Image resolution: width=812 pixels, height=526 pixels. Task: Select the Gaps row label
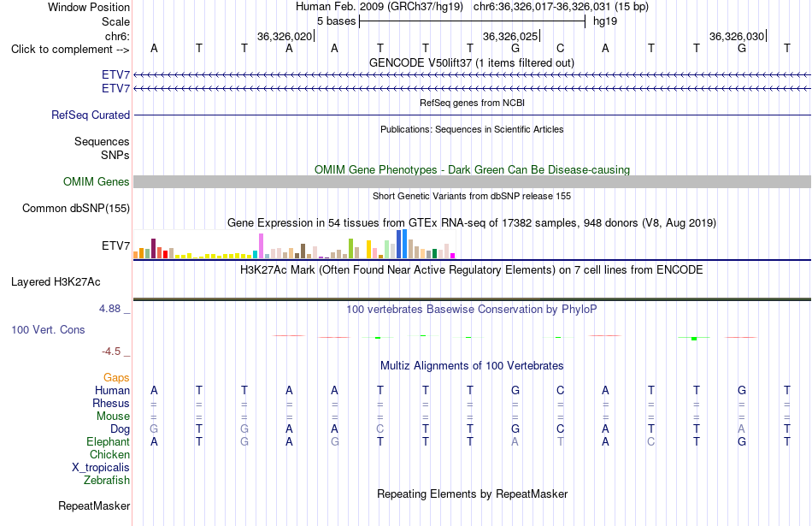tap(116, 378)
